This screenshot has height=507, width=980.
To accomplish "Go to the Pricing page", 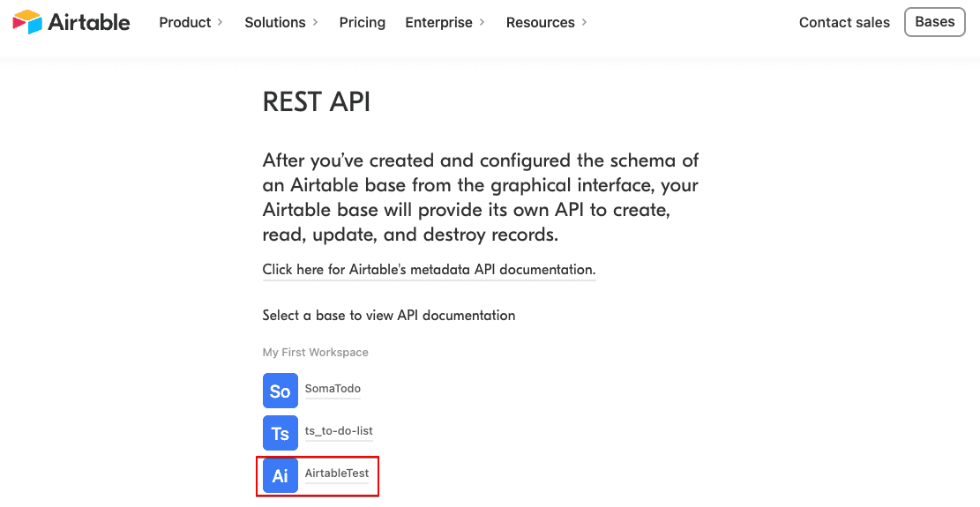I will coord(363,22).
